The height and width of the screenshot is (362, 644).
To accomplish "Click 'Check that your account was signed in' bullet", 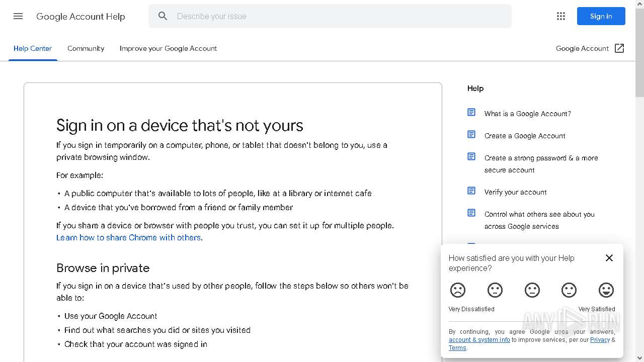I will [136, 344].
